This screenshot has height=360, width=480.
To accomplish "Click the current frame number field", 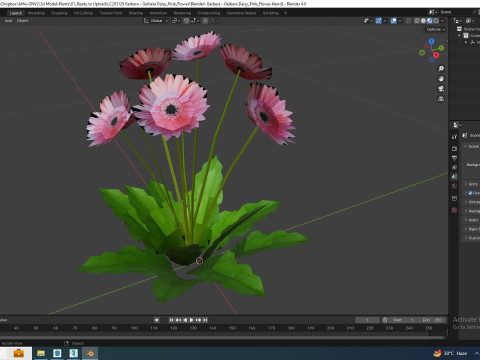I will (367, 320).
